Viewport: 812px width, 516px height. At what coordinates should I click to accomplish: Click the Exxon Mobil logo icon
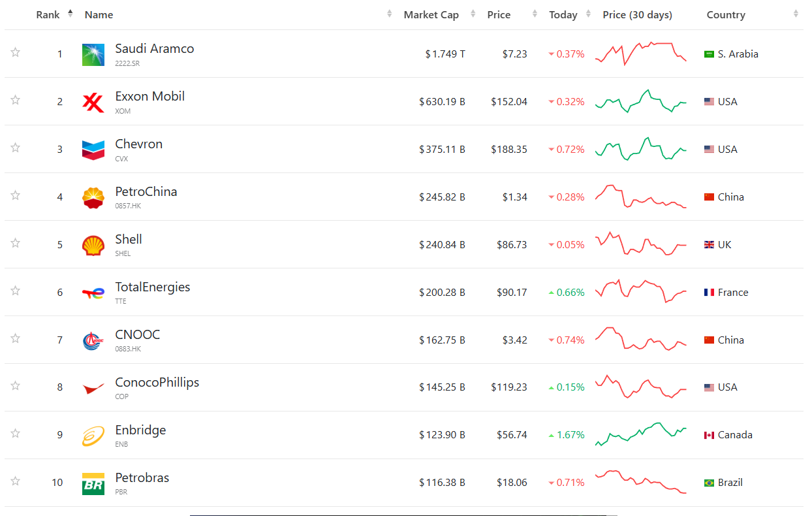[x=93, y=103]
